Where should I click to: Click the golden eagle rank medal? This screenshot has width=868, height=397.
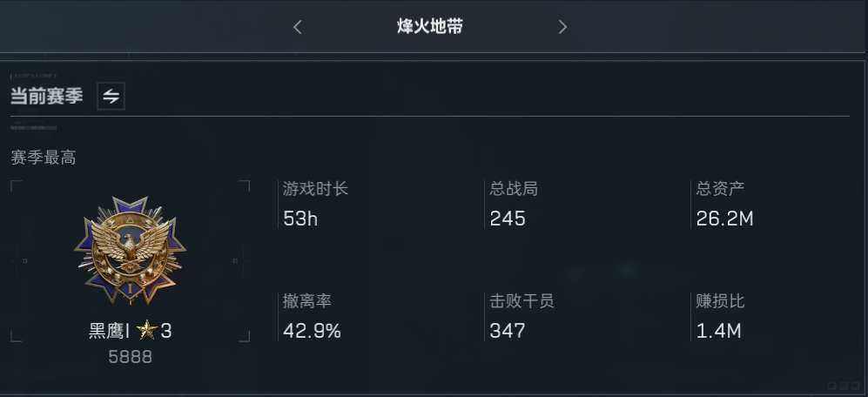(130, 250)
